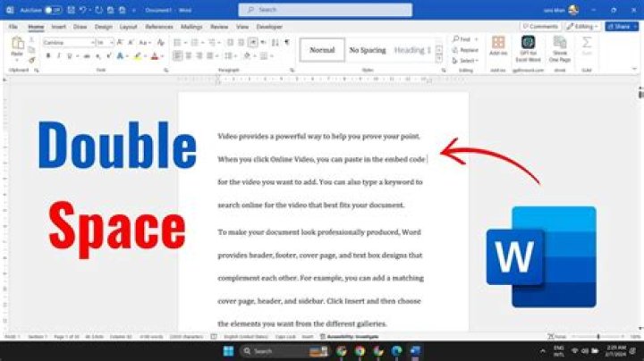Click the red font color swatch

pos(155,56)
